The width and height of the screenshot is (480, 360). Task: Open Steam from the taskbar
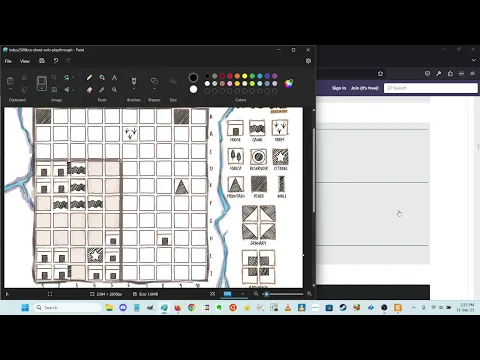pyautogui.click(x=343, y=308)
